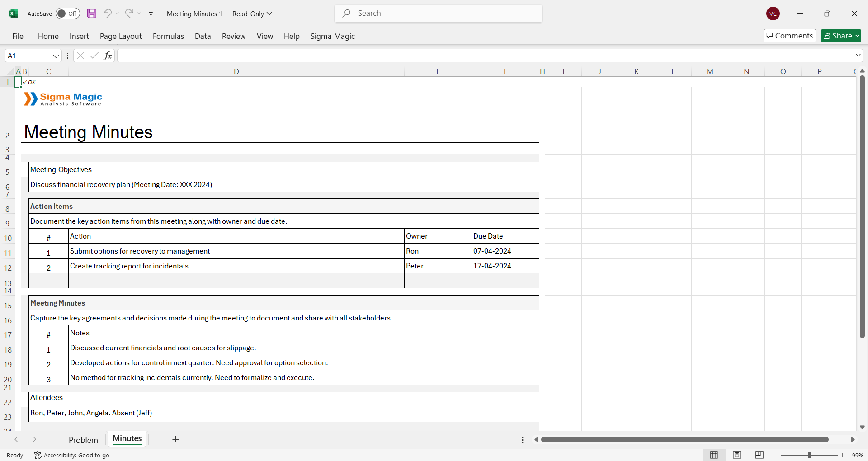Open Customize Quick Access Toolbar dropdown

[151, 14]
